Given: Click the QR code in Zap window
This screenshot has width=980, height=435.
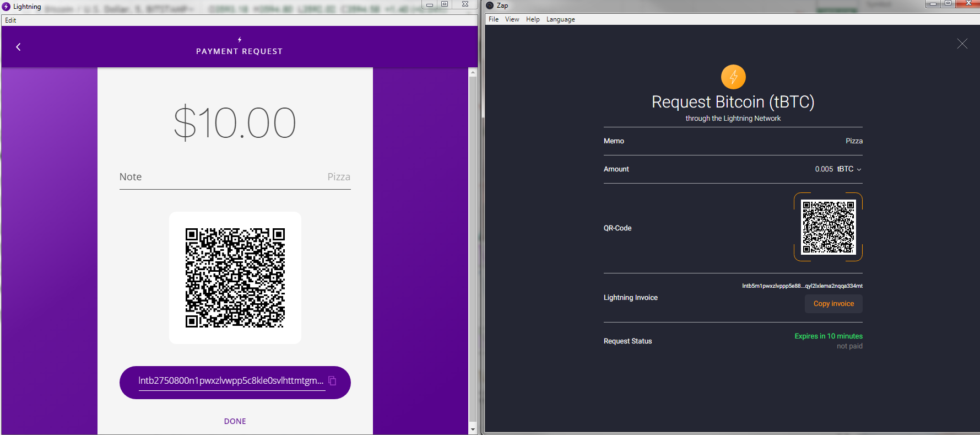Looking at the screenshot, I should coord(828,227).
